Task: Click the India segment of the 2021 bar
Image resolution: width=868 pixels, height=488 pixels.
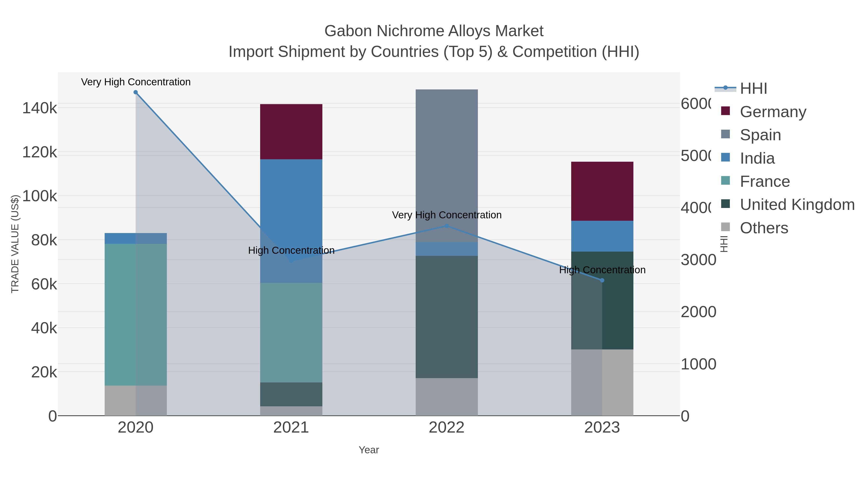Action: (x=291, y=221)
